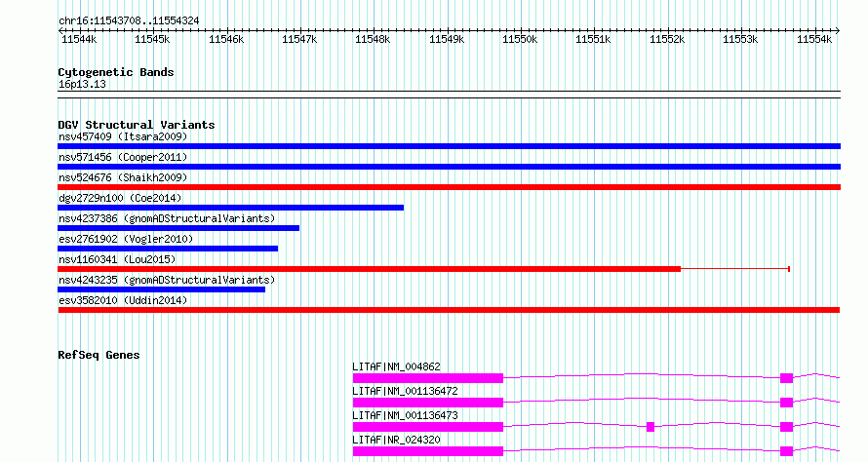
Task: Click the thin red tail of nsv1160341
Action: (735, 269)
